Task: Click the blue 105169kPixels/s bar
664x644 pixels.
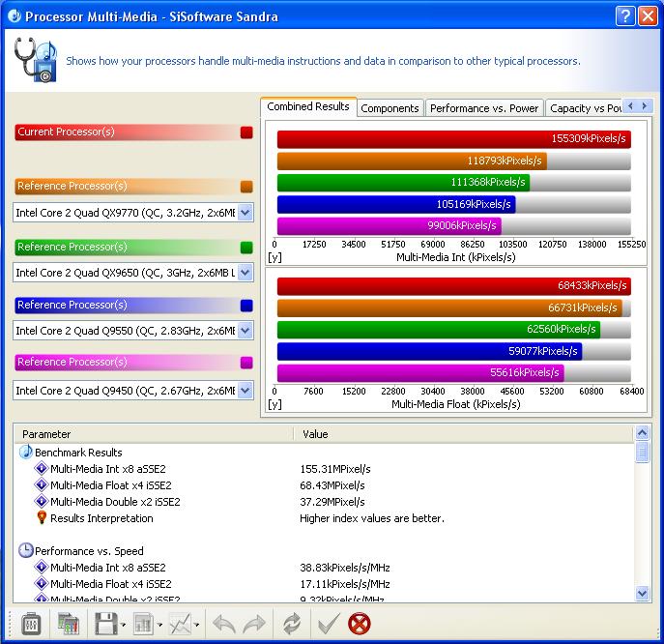Action: pos(396,204)
